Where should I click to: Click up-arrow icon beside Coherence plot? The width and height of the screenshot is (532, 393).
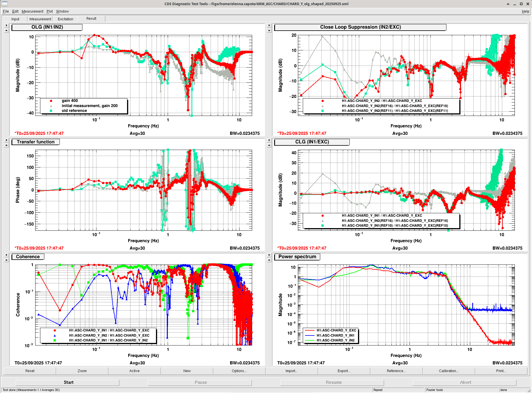point(7,260)
